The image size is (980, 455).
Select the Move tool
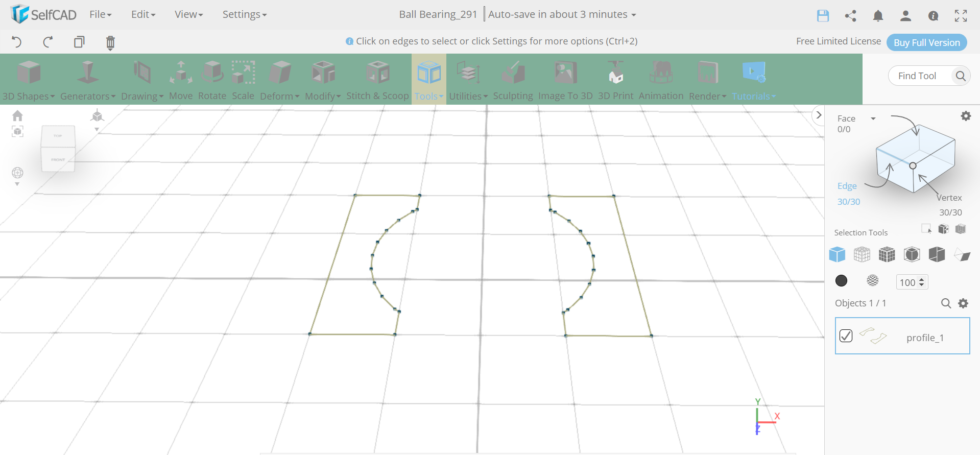tap(181, 80)
